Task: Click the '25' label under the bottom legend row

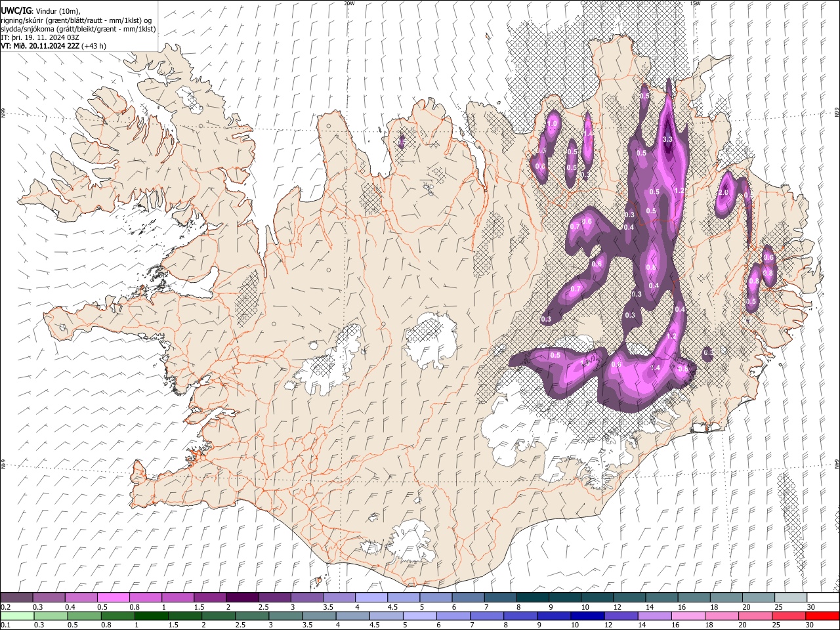Action: click(775, 625)
